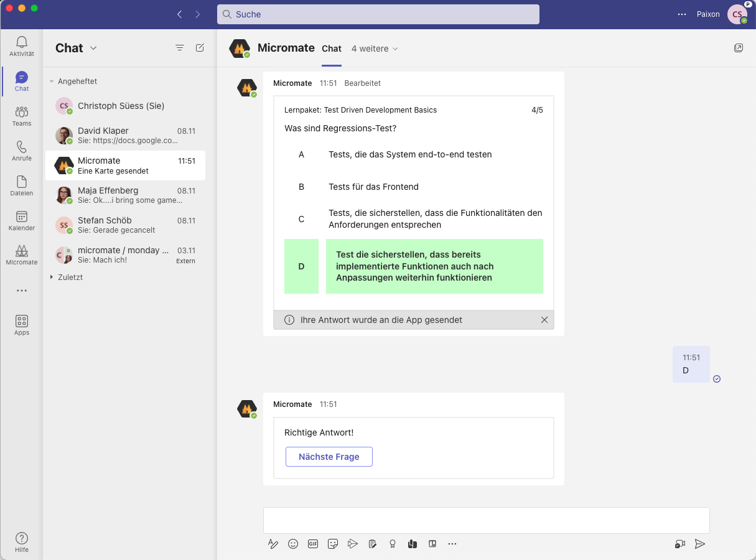Image resolution: width=756 pixels, height=560 pixels.
Task: Click the 'Lernpaket: Test Driven Development Basics' text
Action: coord(361,110)
